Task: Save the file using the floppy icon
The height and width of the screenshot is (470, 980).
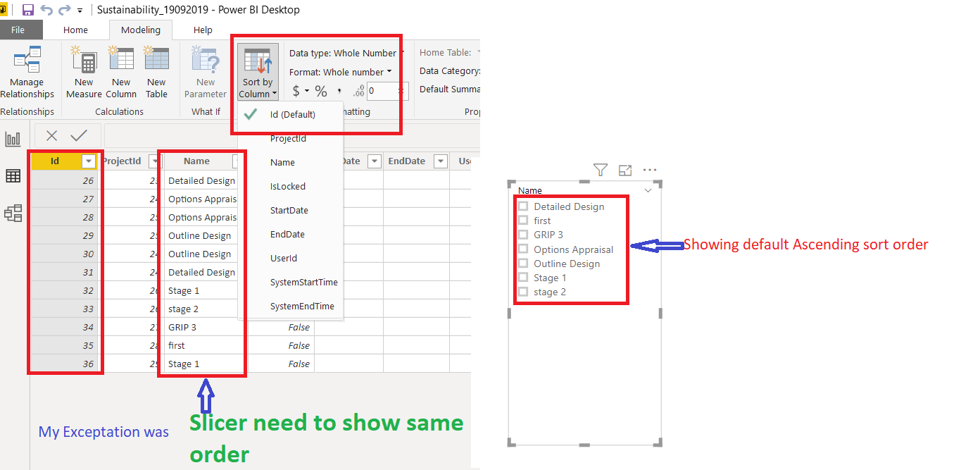Action: 28,10
